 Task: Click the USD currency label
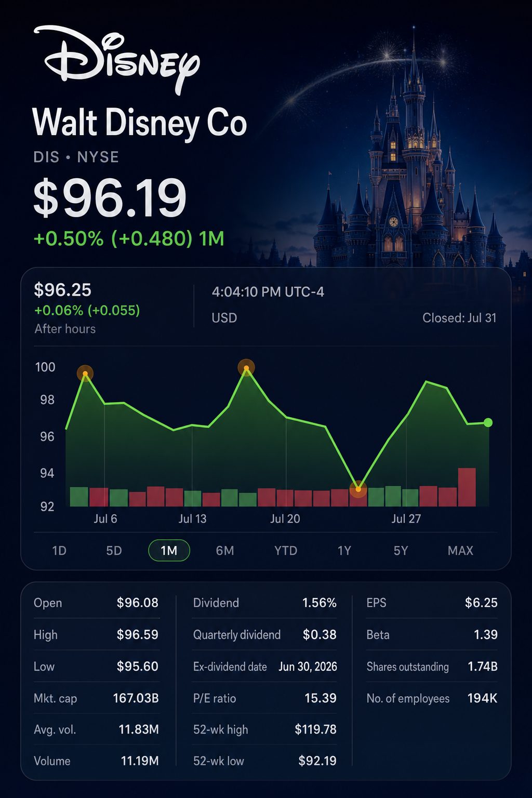pos(224,318)
